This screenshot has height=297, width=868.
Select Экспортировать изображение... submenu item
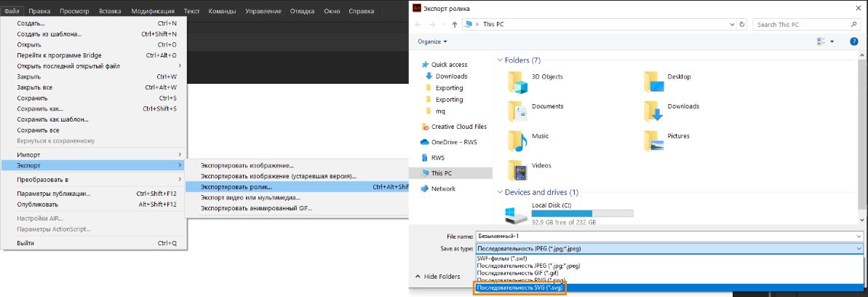297,165
